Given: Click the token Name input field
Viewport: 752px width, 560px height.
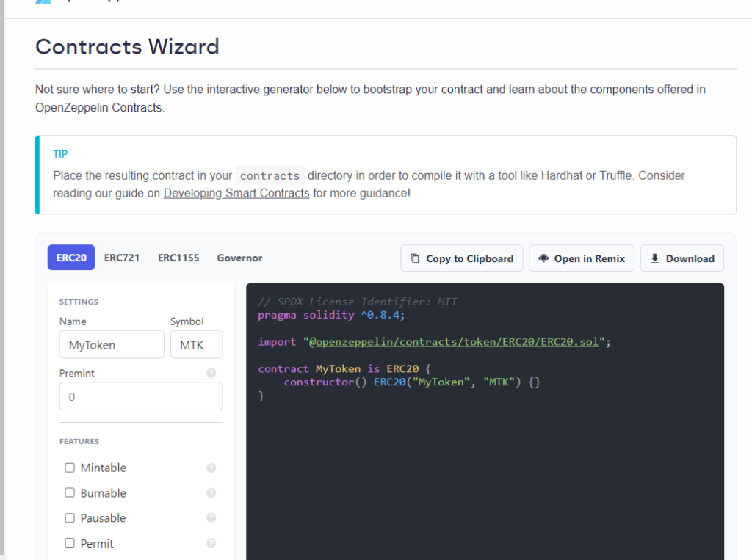Looking at the screenshot, I should [112, 345].
